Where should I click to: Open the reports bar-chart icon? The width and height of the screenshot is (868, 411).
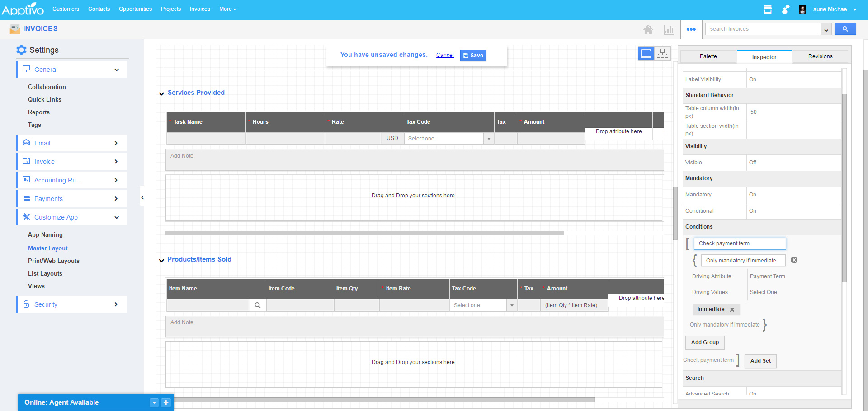[669, 29]
